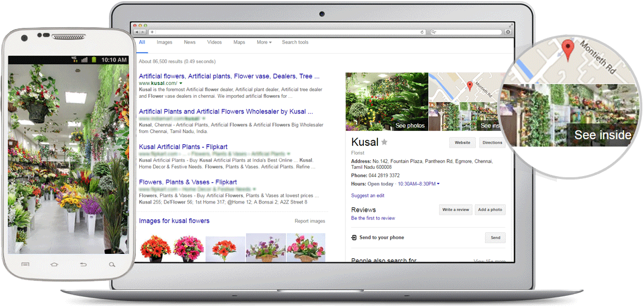Screen dimensions: 644x307
Task: Open the green arrow next to www.kusal.com
Action: point(181,83)
